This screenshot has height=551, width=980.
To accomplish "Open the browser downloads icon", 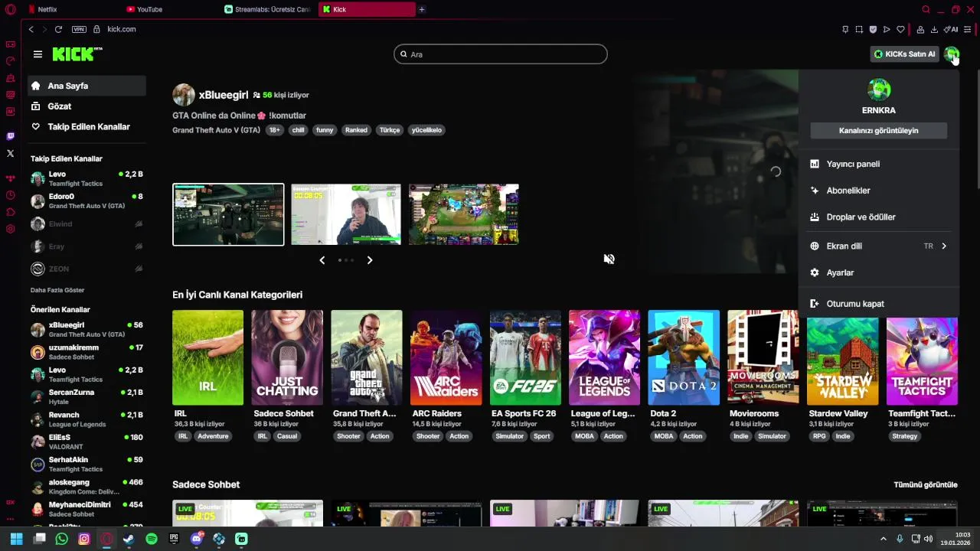I will pos(934,29).
